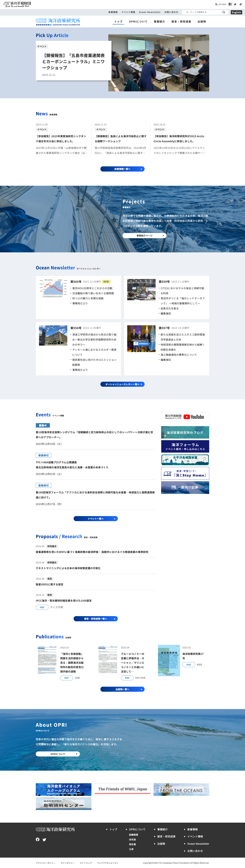245x868 pixels.
Task: Open the 産業連関表を用いたMSY research paper
Action: coord(92,552)
